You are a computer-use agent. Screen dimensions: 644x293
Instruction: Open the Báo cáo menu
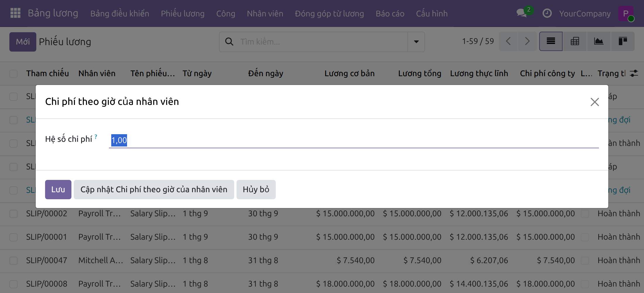390,13
